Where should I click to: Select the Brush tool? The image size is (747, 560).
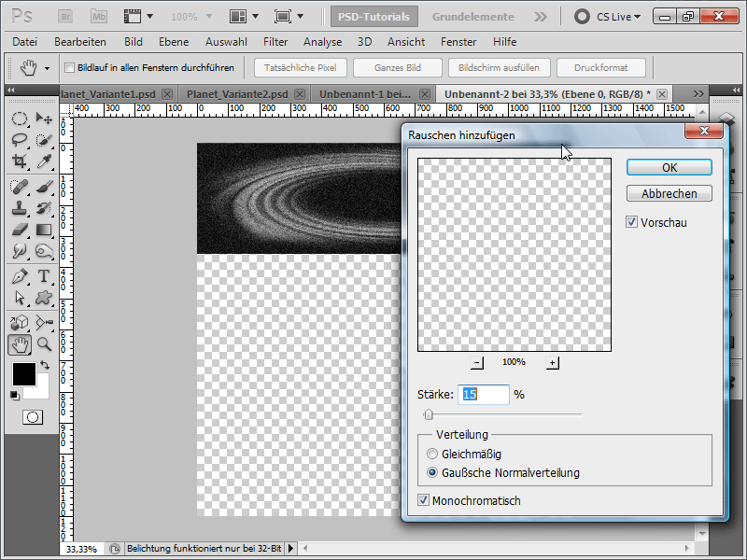[44, 186]
